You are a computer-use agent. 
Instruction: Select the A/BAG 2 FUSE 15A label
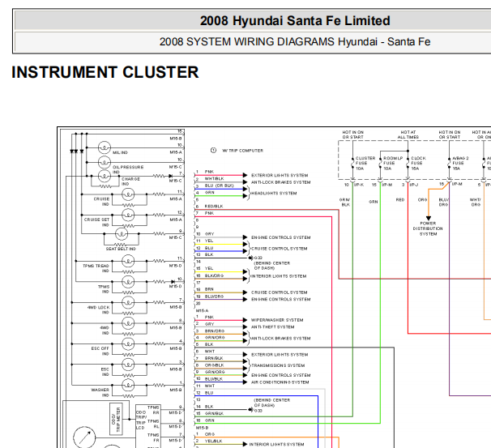[x=460, y=164]
